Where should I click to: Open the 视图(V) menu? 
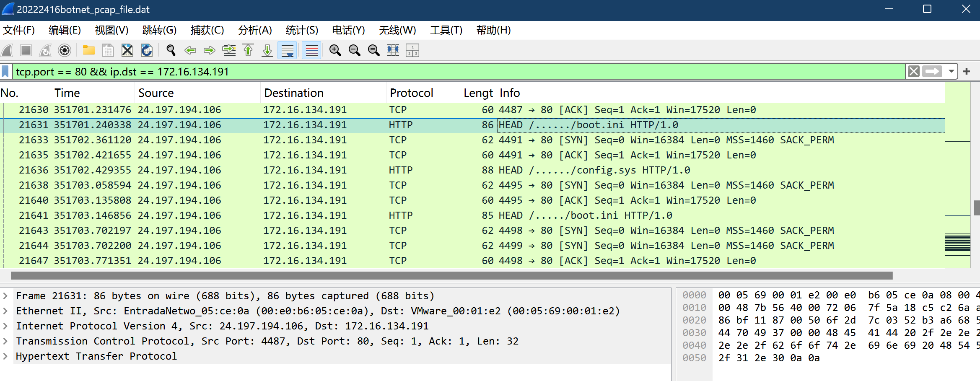[x=111, y=30]
